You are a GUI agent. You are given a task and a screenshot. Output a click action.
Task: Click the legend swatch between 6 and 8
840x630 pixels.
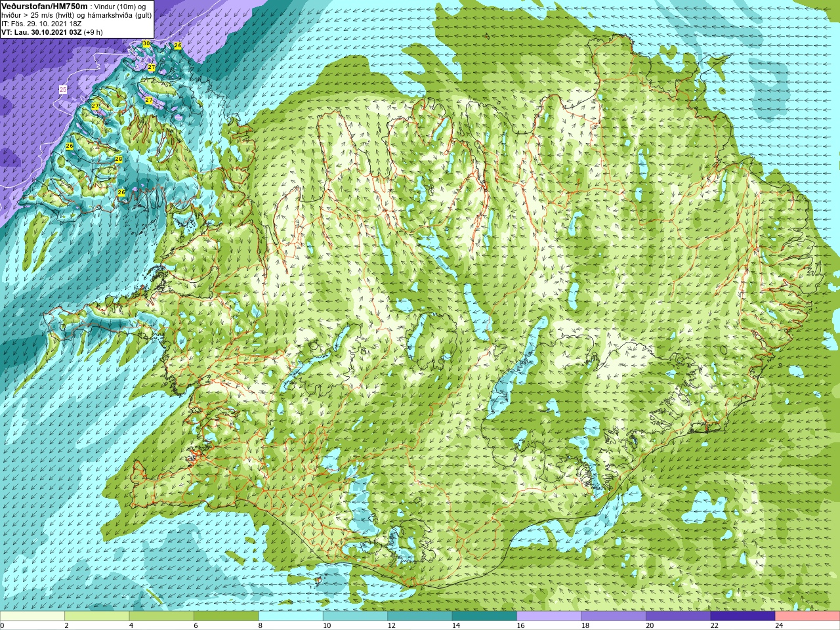226,616
